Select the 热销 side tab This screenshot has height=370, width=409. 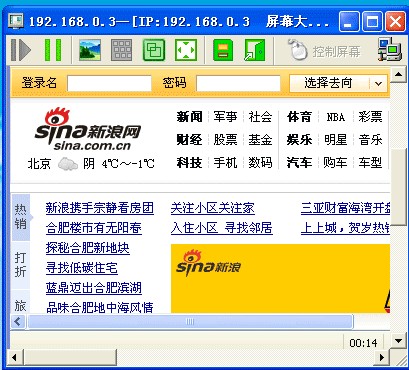pyautogui.click(x=21, y=217)
